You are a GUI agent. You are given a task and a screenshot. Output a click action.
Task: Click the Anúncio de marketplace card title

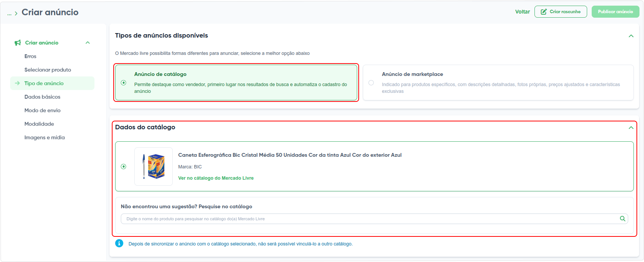(x=413, y=74)
